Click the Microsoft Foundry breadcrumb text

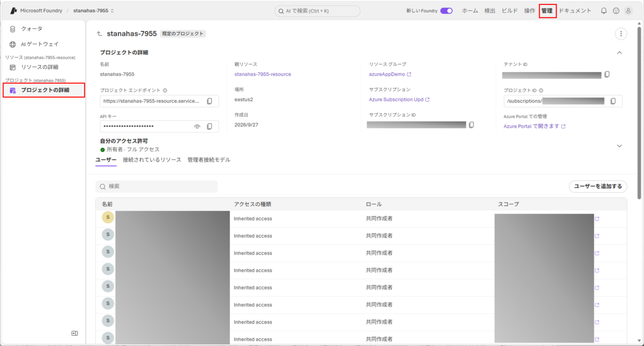(41, 10)
